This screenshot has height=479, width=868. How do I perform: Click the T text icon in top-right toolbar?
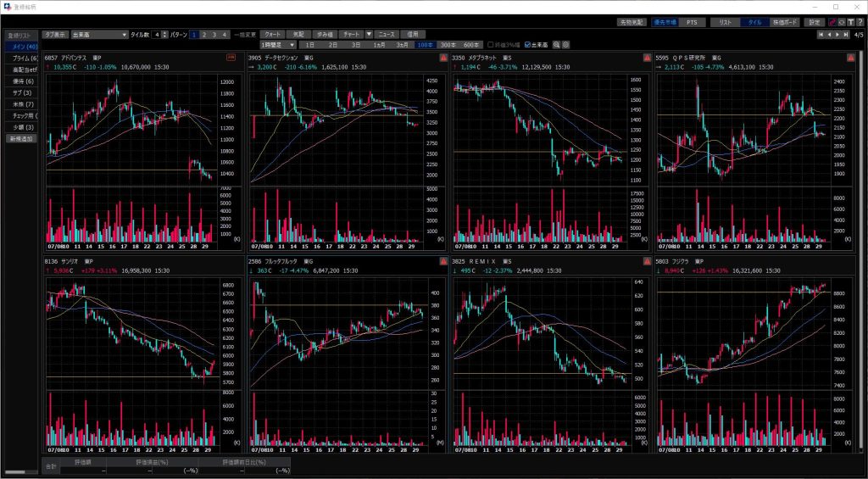850,22
